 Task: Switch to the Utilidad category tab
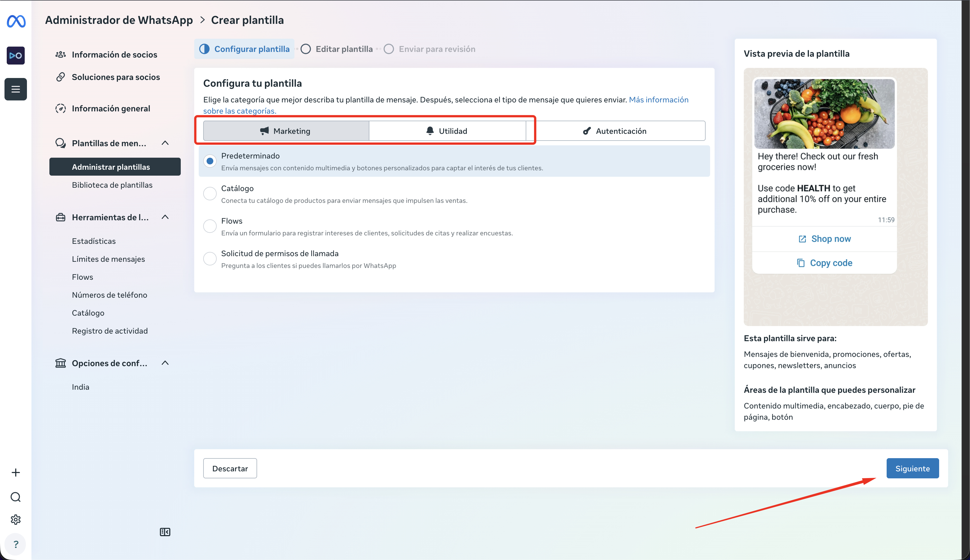pos(447,131)
